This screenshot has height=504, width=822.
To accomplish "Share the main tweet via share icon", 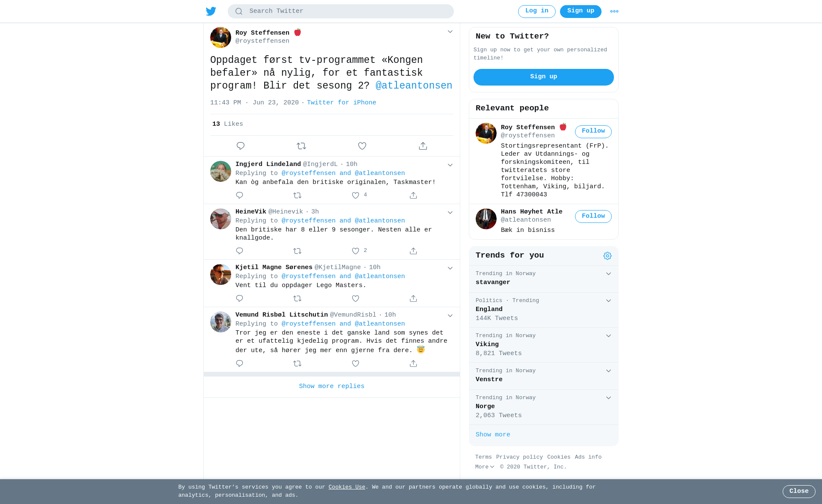I will pos(423,146).
